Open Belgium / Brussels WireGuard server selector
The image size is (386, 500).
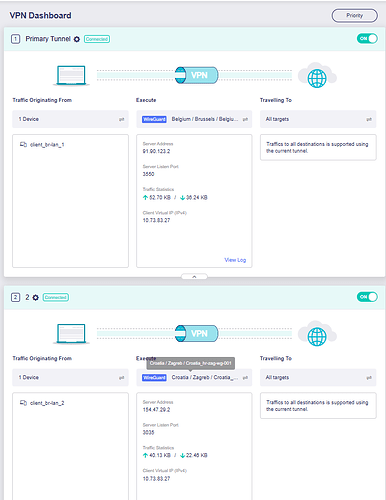point(194,119)
